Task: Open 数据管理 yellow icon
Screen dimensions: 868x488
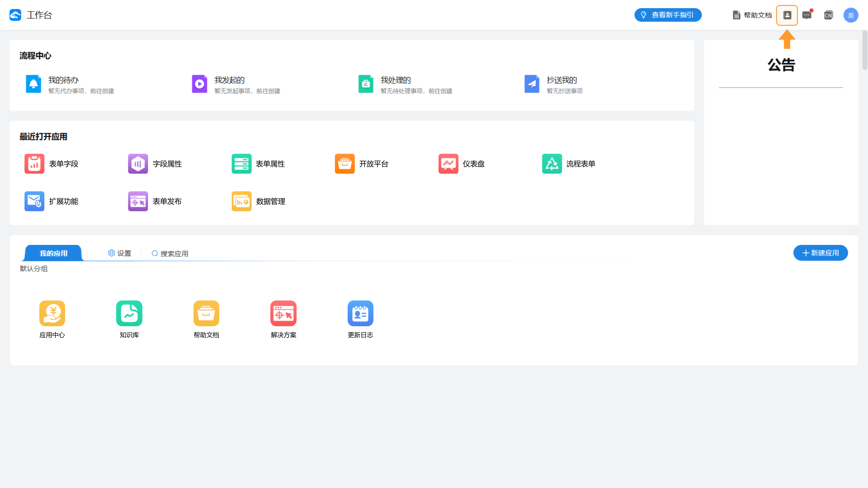Action: (x=241, y=201)
